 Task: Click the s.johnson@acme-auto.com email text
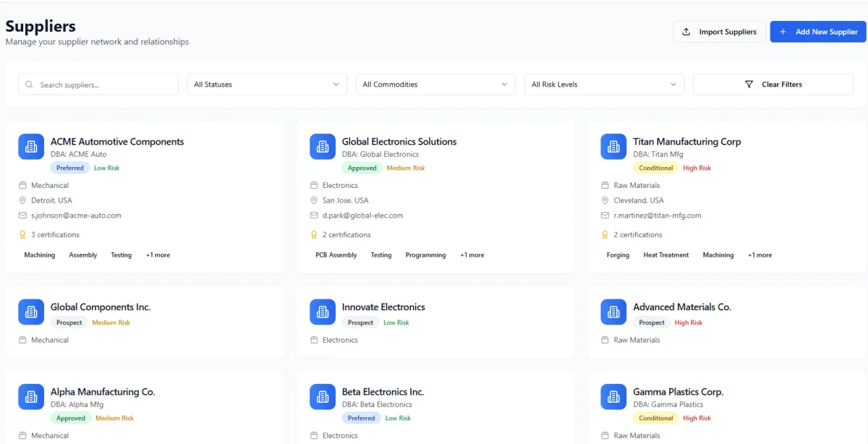click(76, 215)
